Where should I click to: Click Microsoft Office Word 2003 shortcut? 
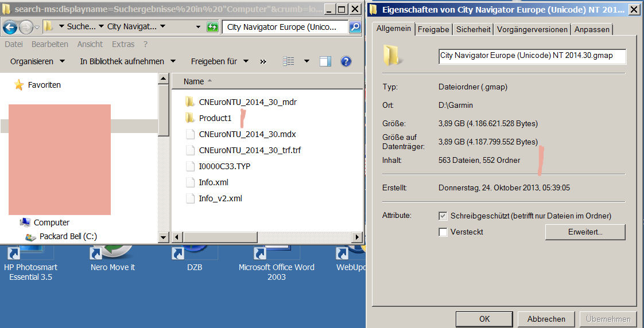(x=277, y=263)
